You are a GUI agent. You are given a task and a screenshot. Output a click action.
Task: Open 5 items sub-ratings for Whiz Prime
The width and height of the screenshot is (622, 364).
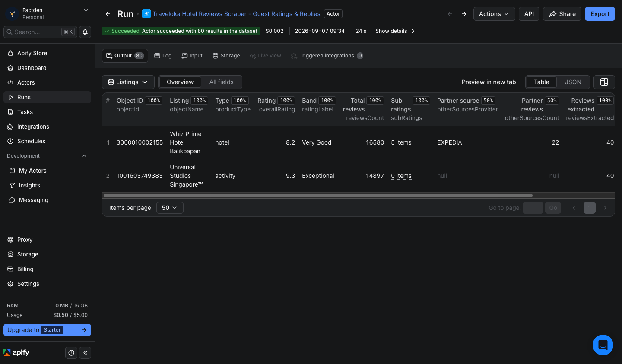click(401, 142)
